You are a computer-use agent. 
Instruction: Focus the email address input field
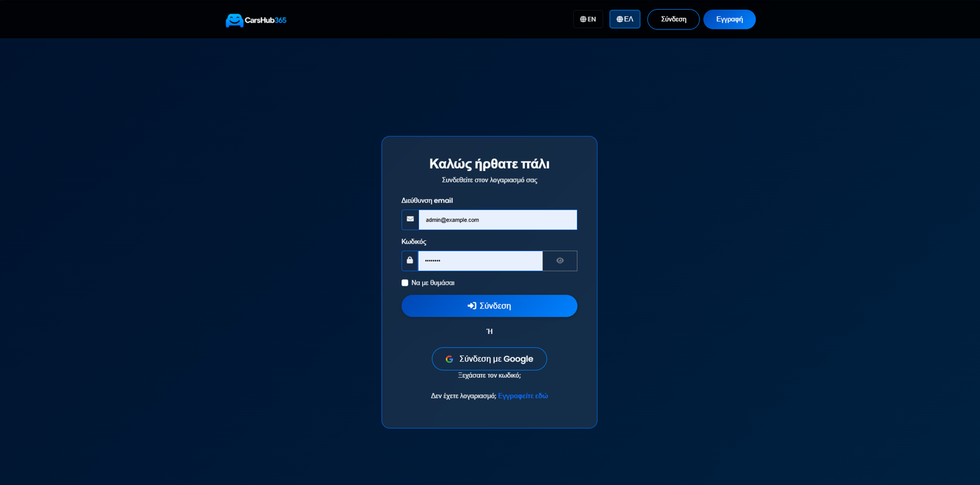point(497,220)
